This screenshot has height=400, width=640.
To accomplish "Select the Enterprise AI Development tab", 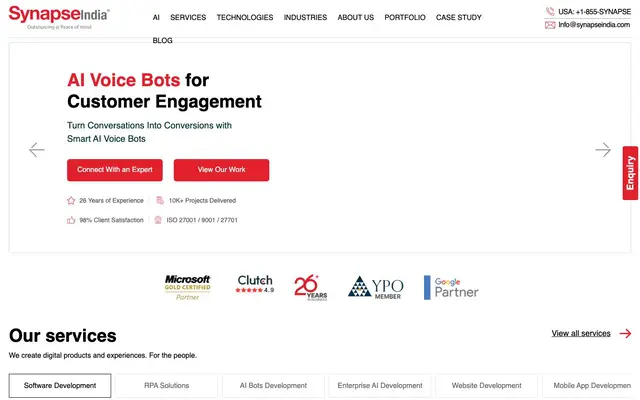I will click(x=380, y=385).
